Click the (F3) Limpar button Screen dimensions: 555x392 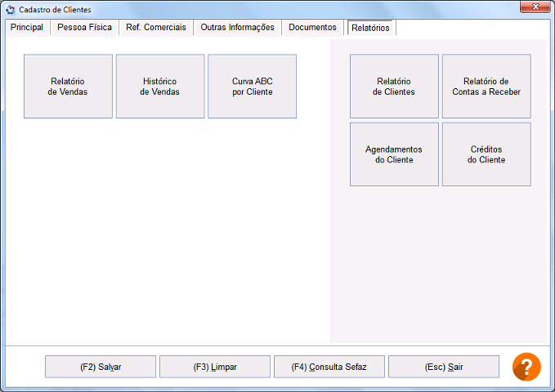[x=215, y=367]
